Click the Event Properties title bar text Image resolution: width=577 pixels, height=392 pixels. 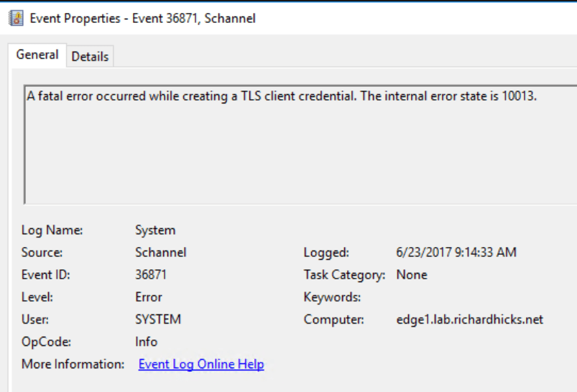pos(142,19)
